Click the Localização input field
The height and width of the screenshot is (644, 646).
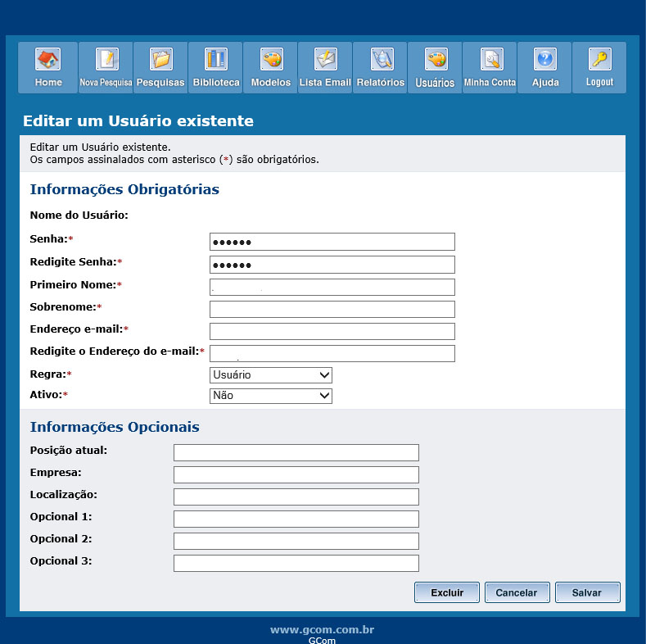coord(296,497)
